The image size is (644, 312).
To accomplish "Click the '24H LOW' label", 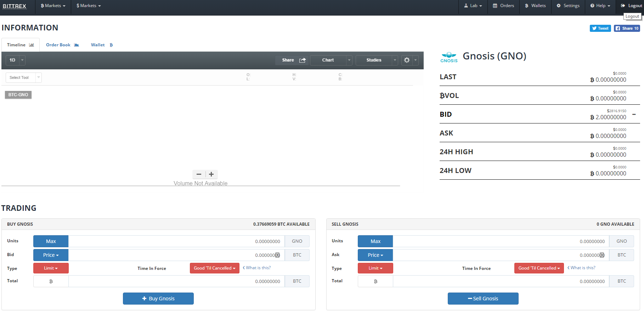I will coord(456,171).
